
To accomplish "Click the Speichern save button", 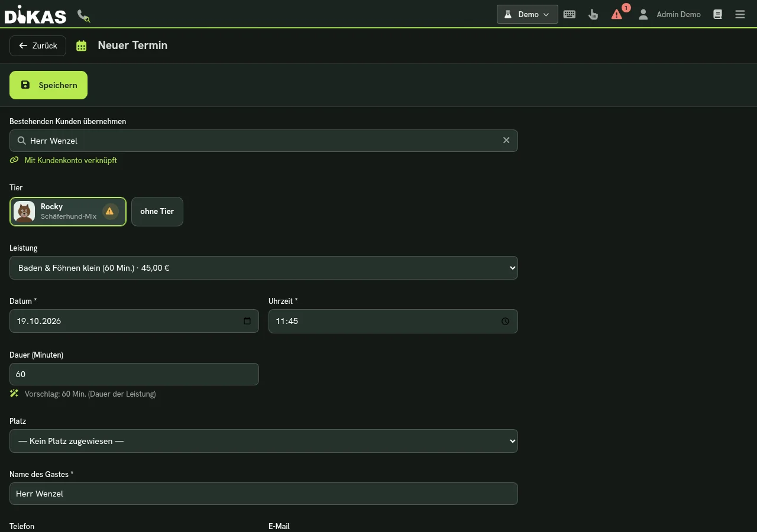I will [48, 85].
